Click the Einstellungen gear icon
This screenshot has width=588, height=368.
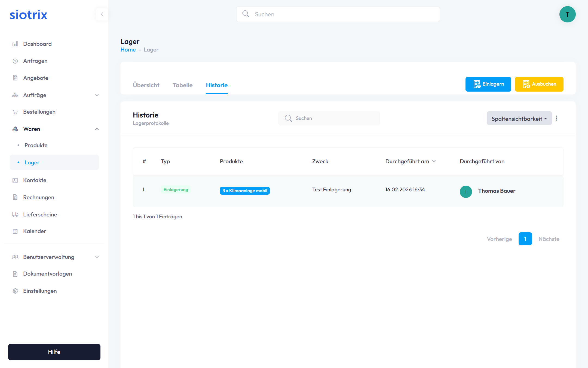pyautogui.click(x=15, y=291)
